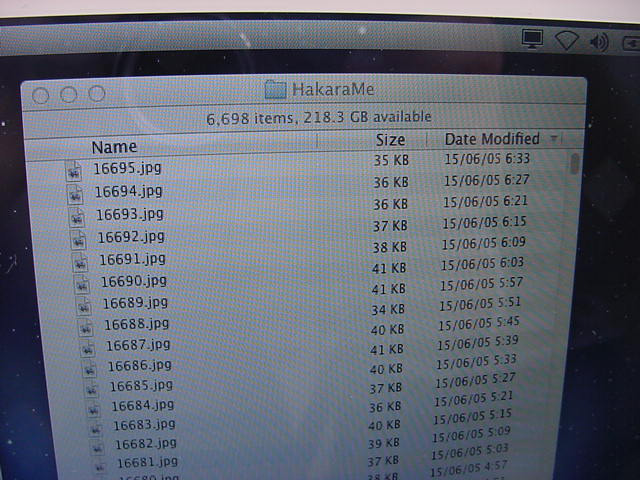640x480 pixels.
Task: Select the file name 16687.jpg
Action: point(138,345)
